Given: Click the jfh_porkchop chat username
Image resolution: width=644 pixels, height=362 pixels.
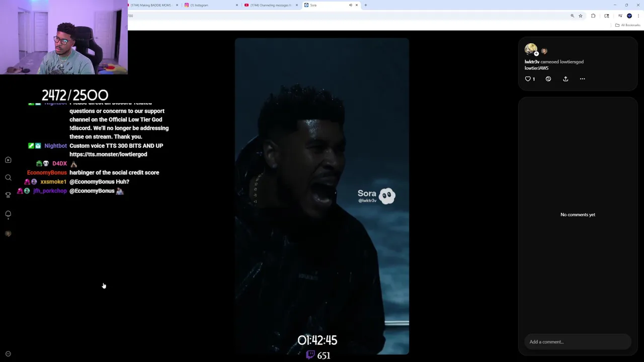Looking at the screenshot, I should pyautogui.click(x=50, y=191).
